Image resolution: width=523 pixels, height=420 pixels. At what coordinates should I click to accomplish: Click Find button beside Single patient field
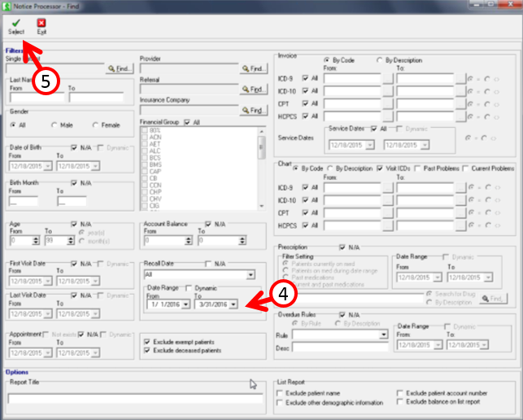coord(120,69)
